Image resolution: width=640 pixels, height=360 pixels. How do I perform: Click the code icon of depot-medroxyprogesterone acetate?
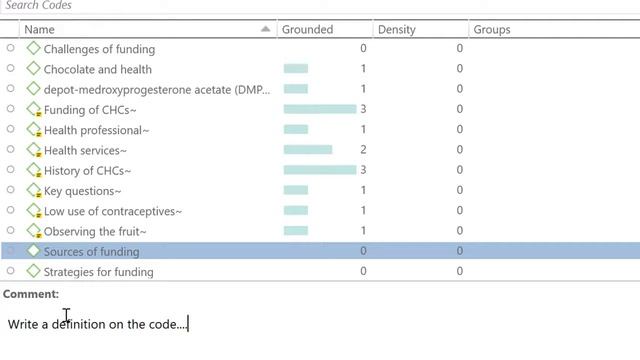33,89
